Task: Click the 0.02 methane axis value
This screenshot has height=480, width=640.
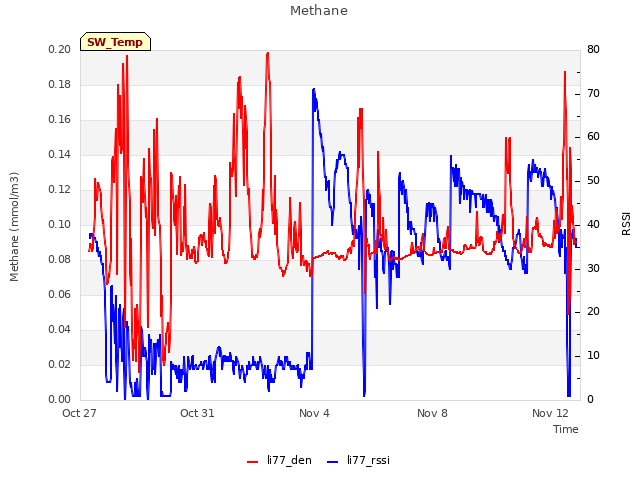Action: (60, 364)
